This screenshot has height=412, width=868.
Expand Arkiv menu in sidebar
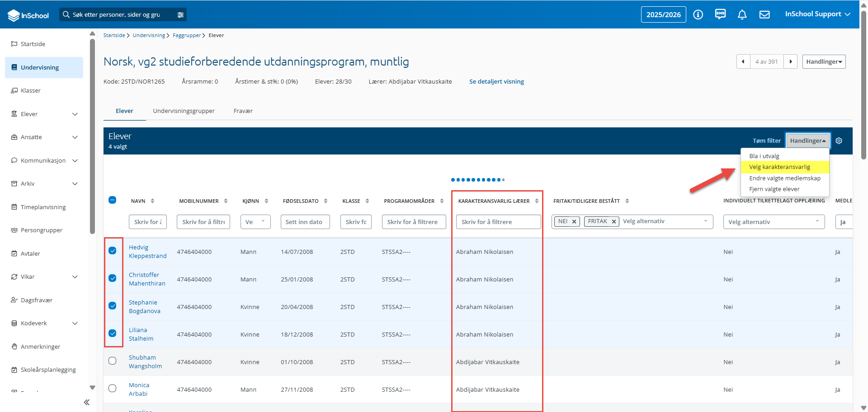click(75, 184)
